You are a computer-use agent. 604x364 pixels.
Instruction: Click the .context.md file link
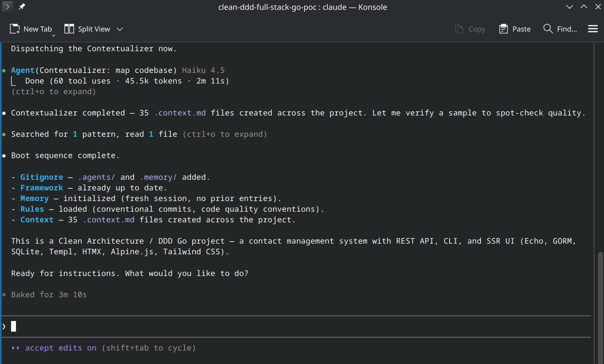click(x=180, y=113)
